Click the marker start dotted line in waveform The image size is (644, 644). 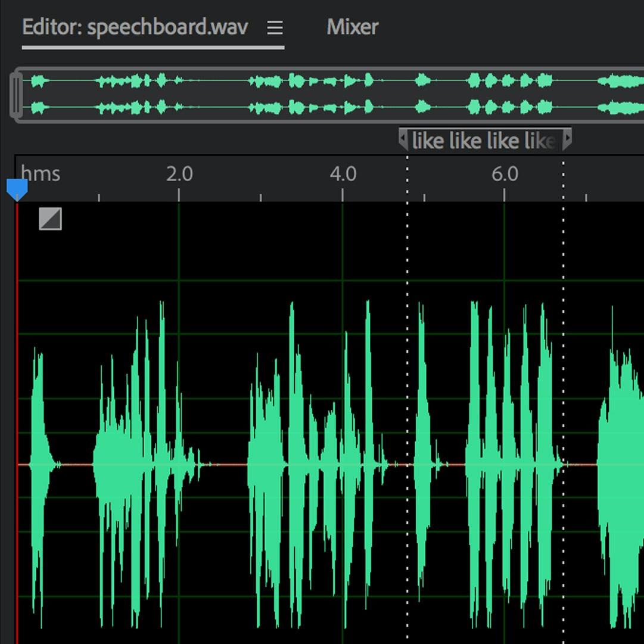pyautogui.click(x=407, y=357)
